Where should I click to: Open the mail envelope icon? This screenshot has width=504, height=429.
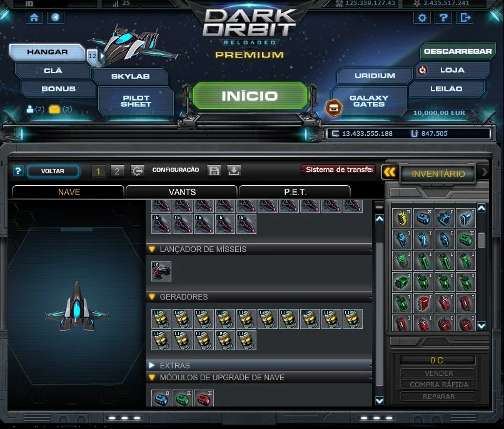pos(54,109)
